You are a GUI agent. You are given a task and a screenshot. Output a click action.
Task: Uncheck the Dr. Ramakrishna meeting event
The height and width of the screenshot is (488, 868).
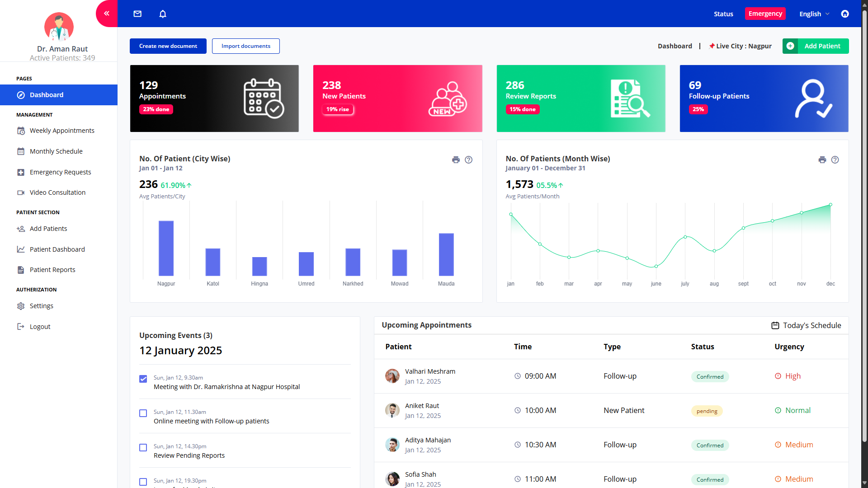pos(143,379)
